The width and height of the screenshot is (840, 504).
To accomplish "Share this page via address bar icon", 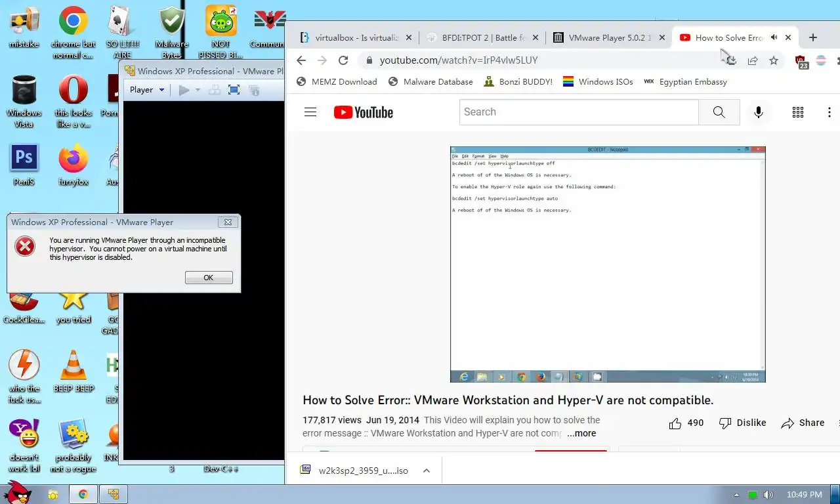I will [x=753, y=60].
